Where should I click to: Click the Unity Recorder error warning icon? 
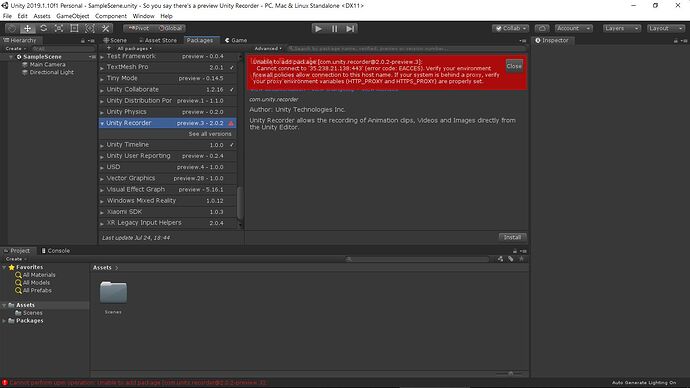(231, 123)
